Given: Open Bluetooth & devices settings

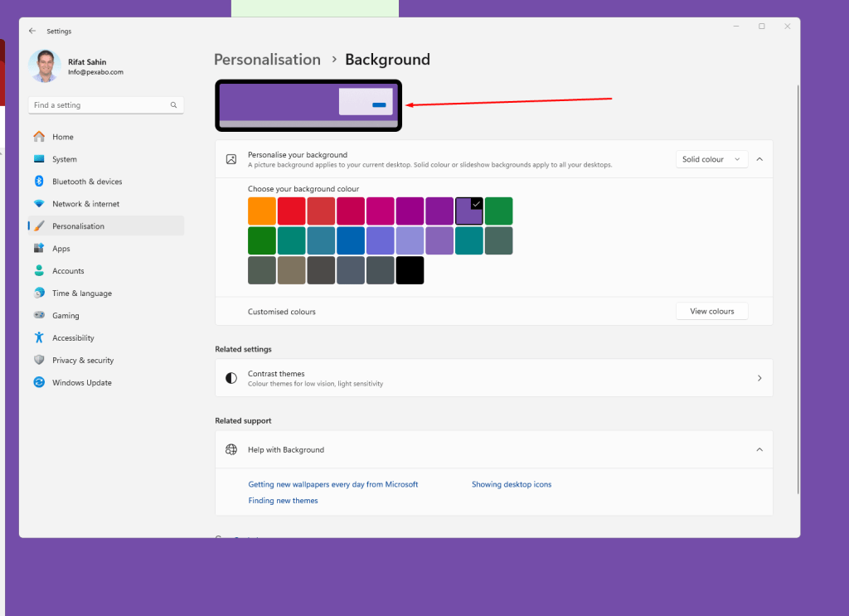Looking at the screenshot, I should (x=106, y=182).
